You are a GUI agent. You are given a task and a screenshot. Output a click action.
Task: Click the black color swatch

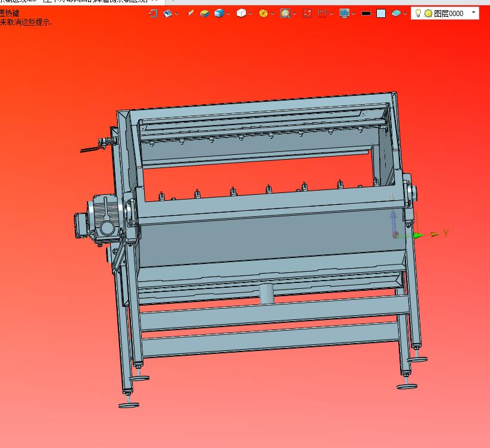coord(366,14)
